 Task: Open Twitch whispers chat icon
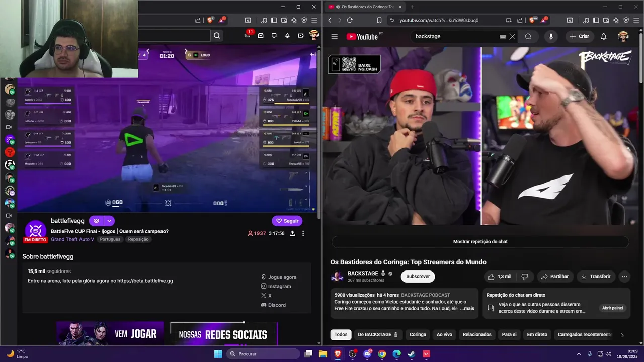pyautogui.click(x=274, y=36)
